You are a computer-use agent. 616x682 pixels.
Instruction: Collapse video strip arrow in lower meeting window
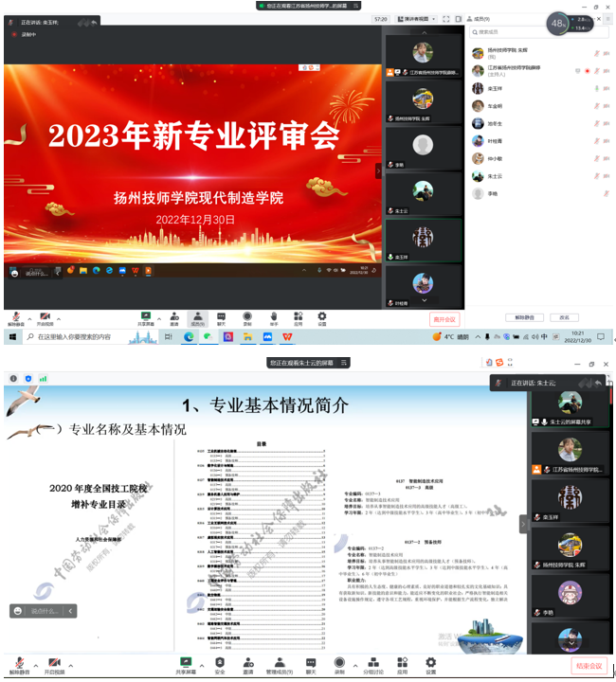(523, 524)
